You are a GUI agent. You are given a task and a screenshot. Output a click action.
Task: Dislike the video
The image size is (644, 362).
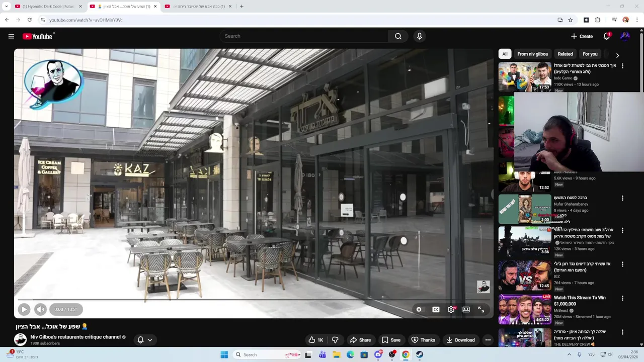coord(335,340)
